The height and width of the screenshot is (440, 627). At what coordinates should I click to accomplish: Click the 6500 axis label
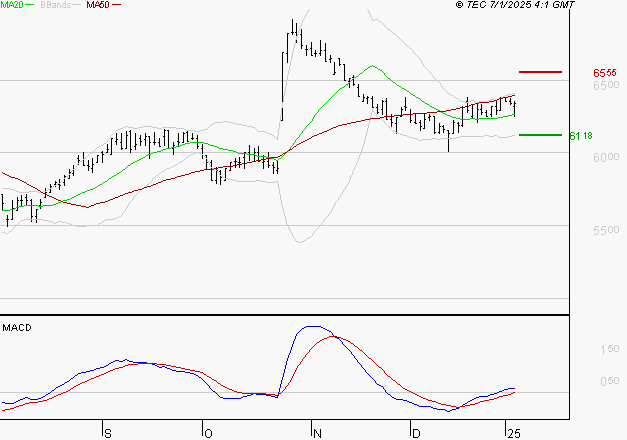606,85
